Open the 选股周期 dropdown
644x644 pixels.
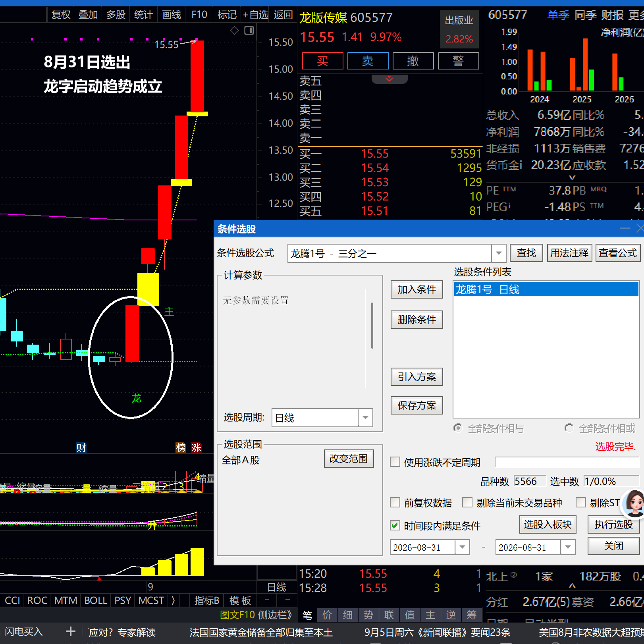[365, 417]
